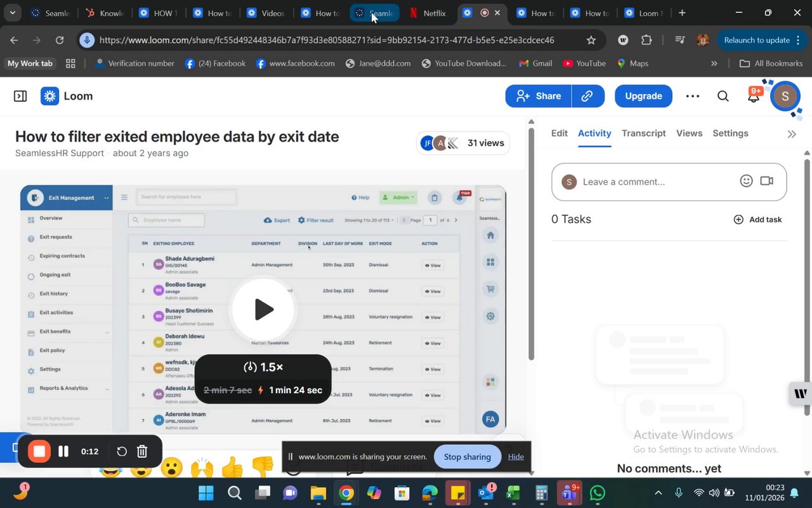Click Add task
Screen dimensions: 812x508
(x=757, y=220)
